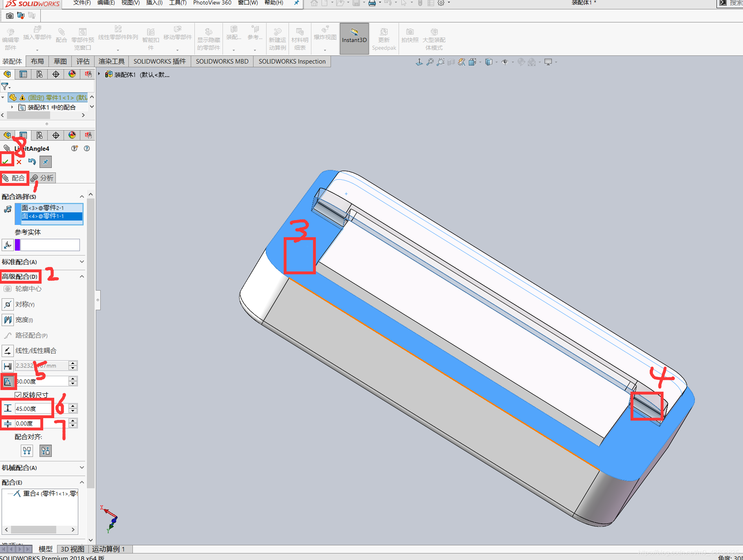743x560 pixels.
Task: Expand the 装配体1 flyout tree arrow
Action: 99,74
